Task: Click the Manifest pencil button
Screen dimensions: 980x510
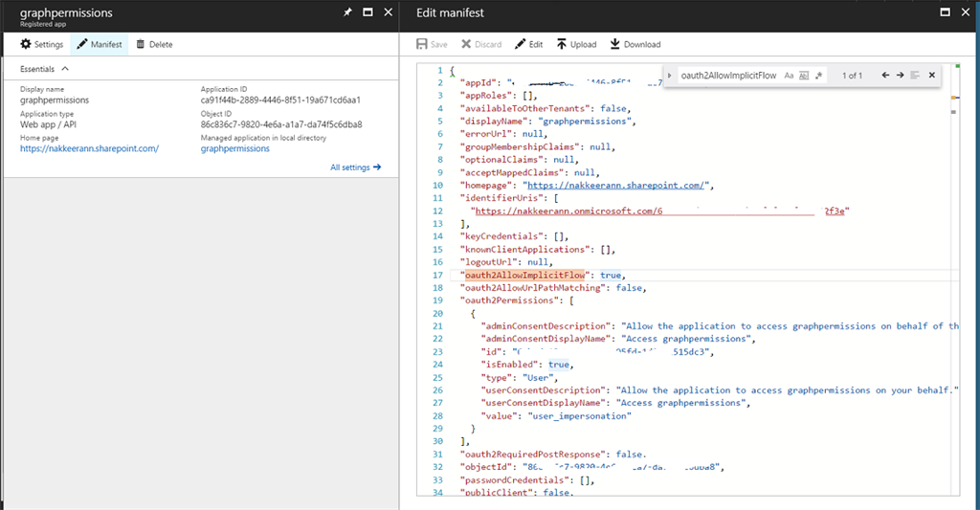Action: [99, 44]
